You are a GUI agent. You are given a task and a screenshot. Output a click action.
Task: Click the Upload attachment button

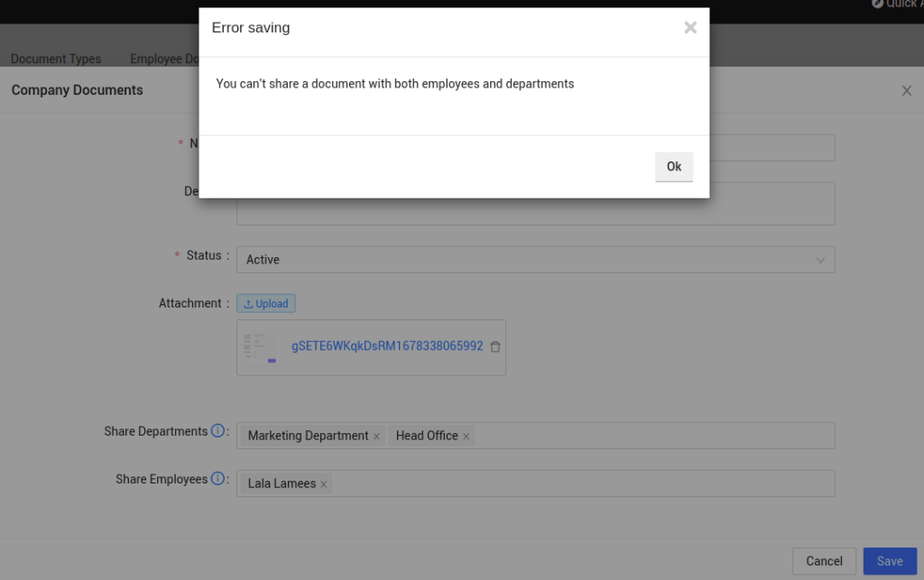click(265, 303)
